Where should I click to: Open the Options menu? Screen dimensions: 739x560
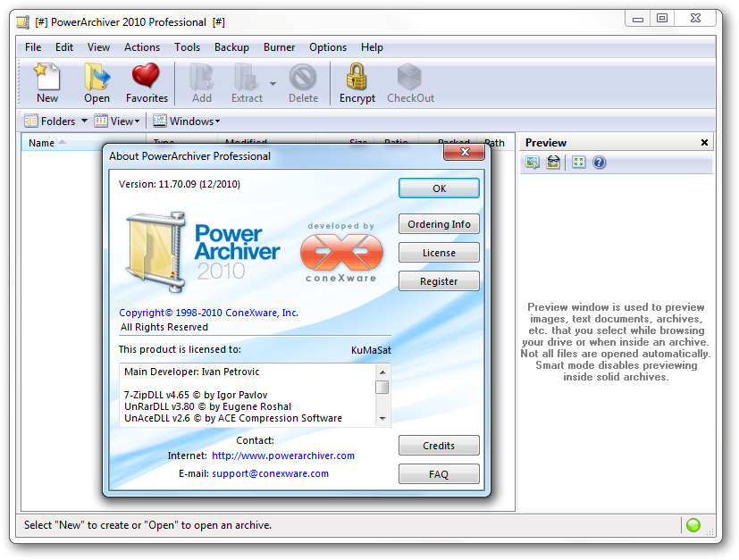[328, 47]
